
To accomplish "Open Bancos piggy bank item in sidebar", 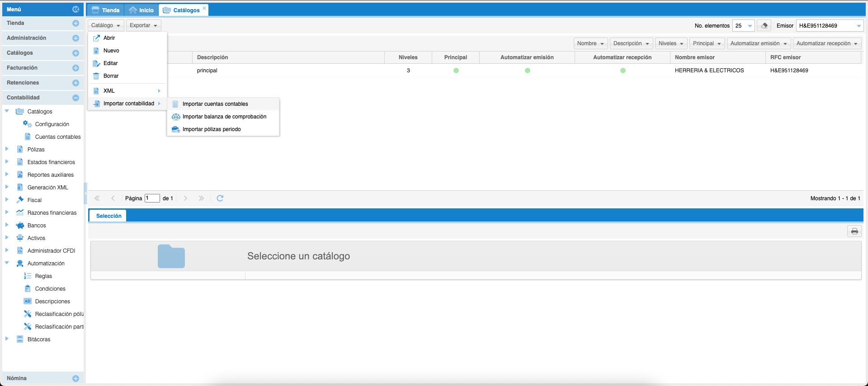I will coord(37,226).
